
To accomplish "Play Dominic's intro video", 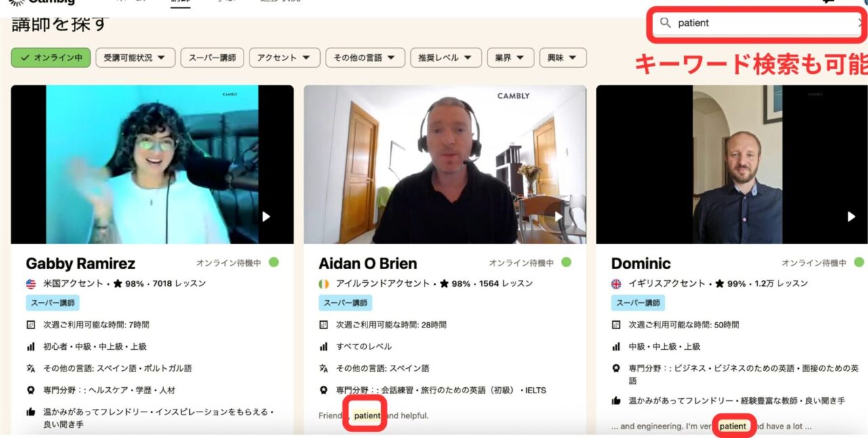I will point(851,216).
